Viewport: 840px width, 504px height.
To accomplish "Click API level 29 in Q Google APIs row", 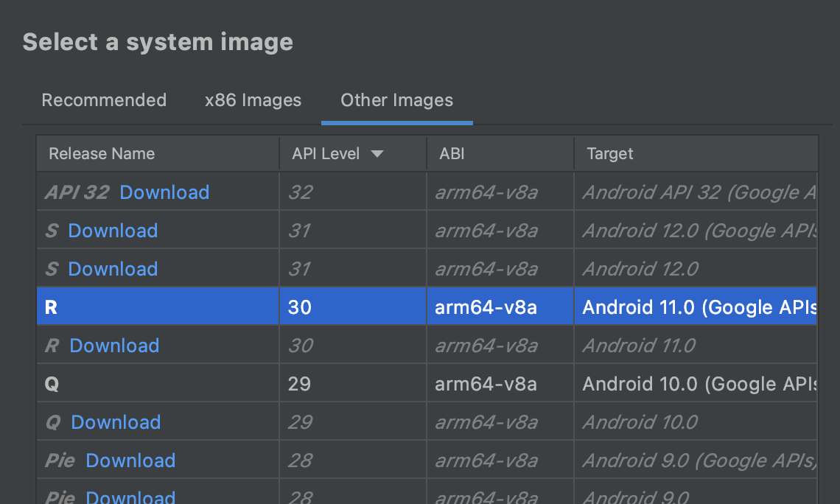I will coord(300,384).
